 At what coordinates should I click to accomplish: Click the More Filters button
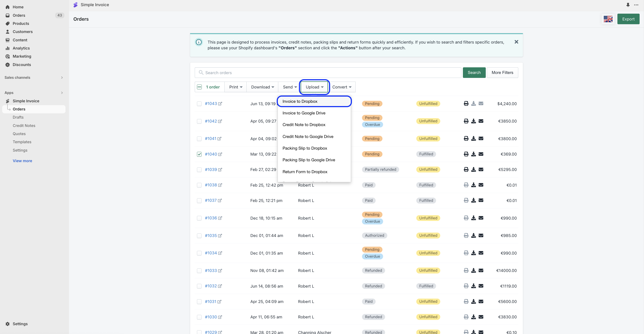502,73
